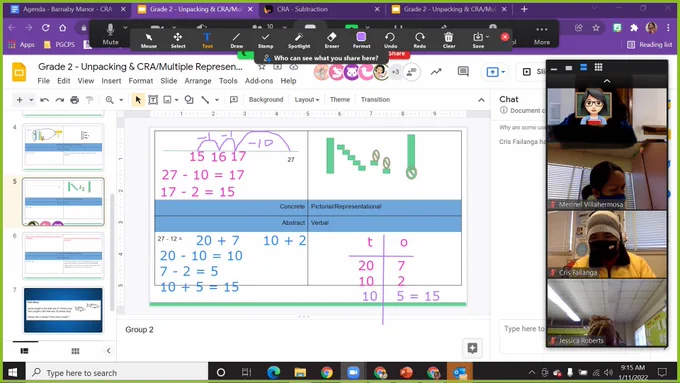Select slide 6 thumbnail
Image resolution: width=680 pixels, height=383 pixels.
(x=63, y=256)
